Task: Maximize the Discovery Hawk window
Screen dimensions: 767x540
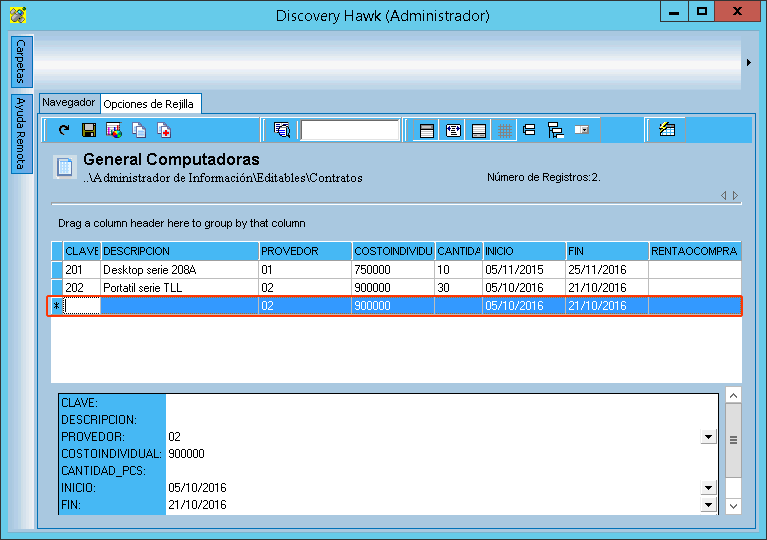Action: [701, 11]
